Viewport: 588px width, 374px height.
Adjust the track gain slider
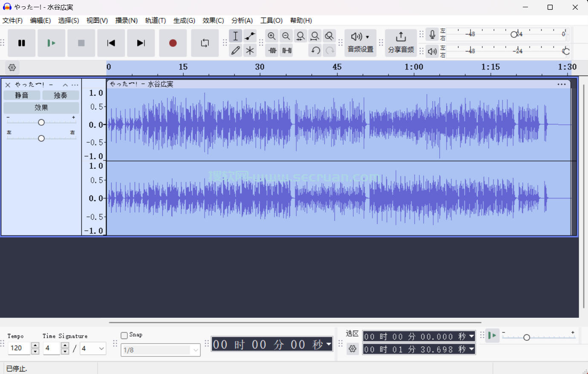41,122
